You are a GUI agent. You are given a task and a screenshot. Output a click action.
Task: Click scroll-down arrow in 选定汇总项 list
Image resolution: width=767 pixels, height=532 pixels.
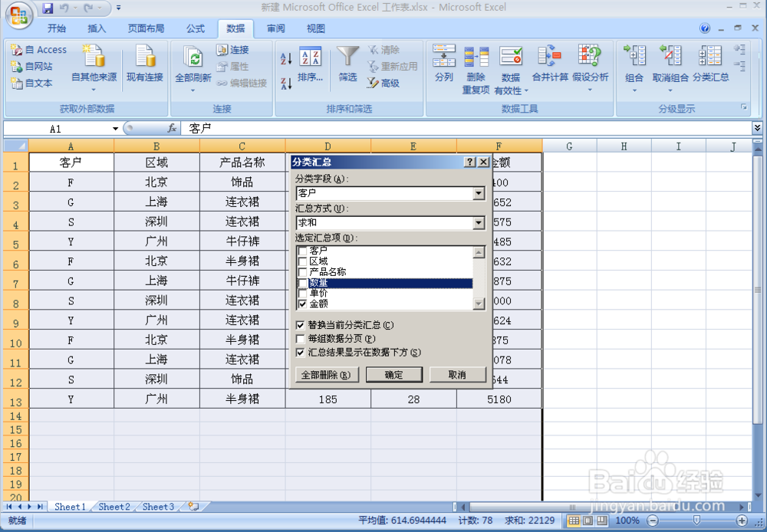(x=479, y=304)
